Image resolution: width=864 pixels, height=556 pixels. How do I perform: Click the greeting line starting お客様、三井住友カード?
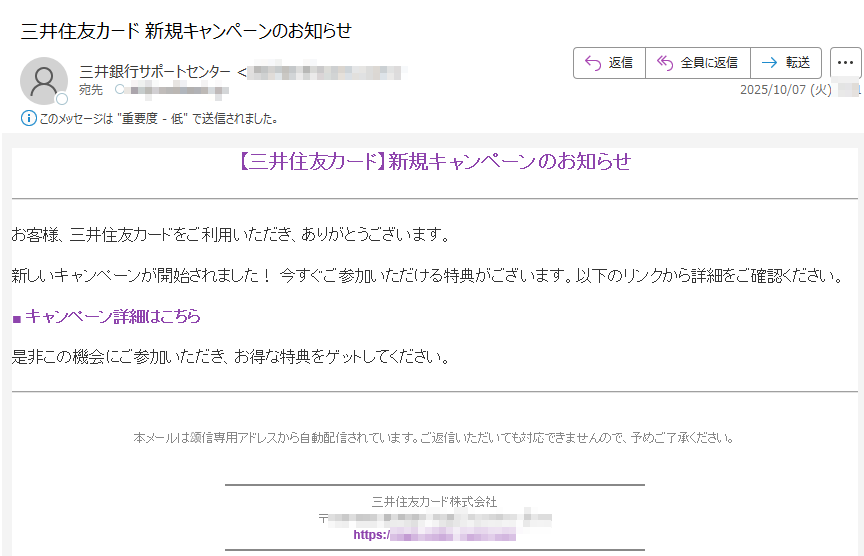pos(231,235)
